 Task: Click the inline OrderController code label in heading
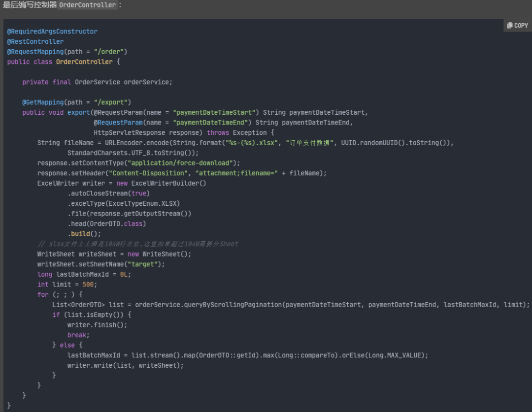pyautogui.click(x=88, y=5)
